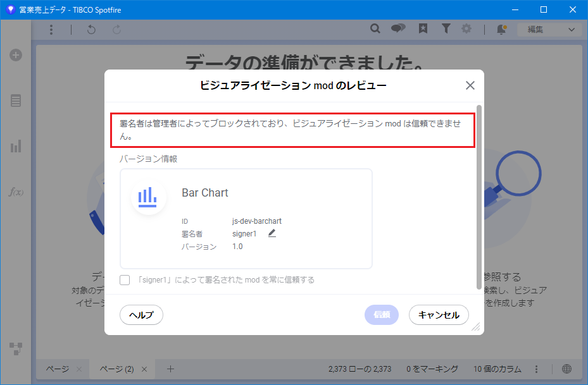Open the conversations speech bubble icon
Viewport: 588px width, 385px height.
pyautogui.click(x=398, y=28)
